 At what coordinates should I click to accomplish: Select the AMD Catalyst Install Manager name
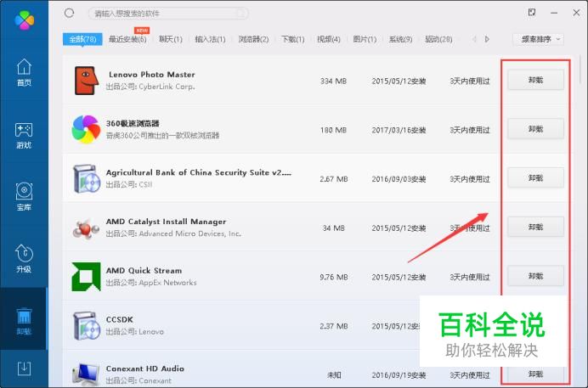click(x=167, y=222)
